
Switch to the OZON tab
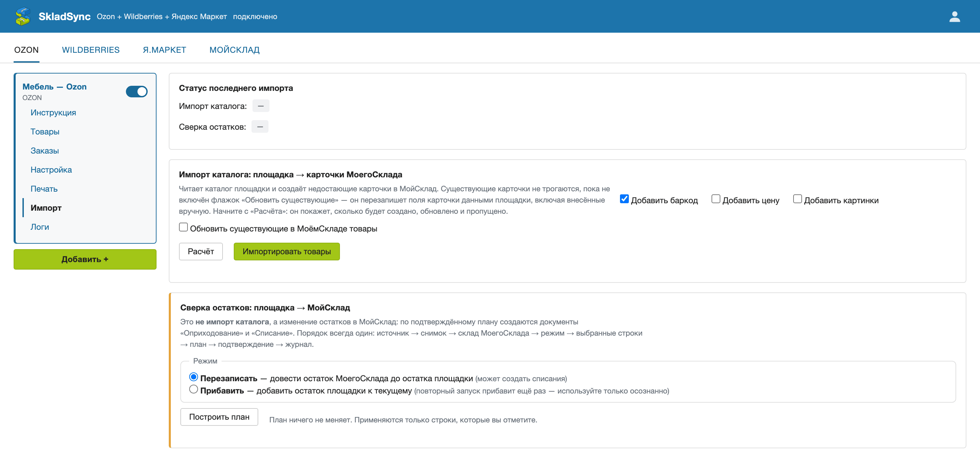27,50
